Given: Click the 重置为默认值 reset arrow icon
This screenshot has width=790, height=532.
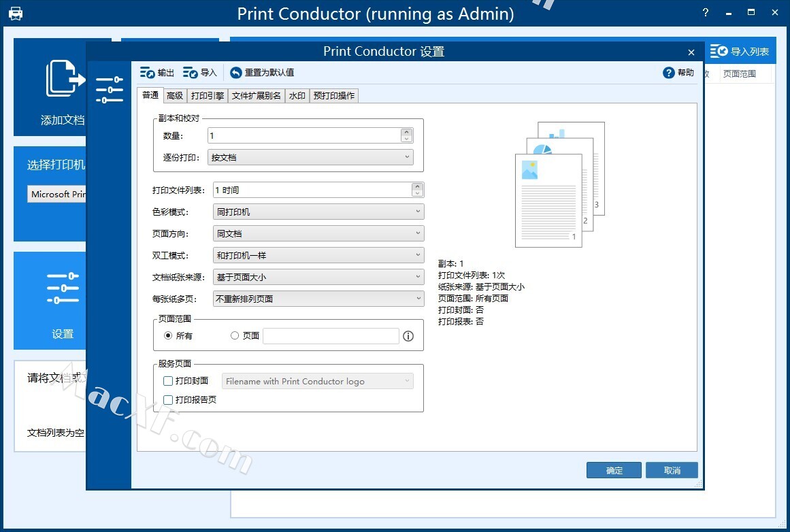Looking at the screenshot, I should [236, 73].
